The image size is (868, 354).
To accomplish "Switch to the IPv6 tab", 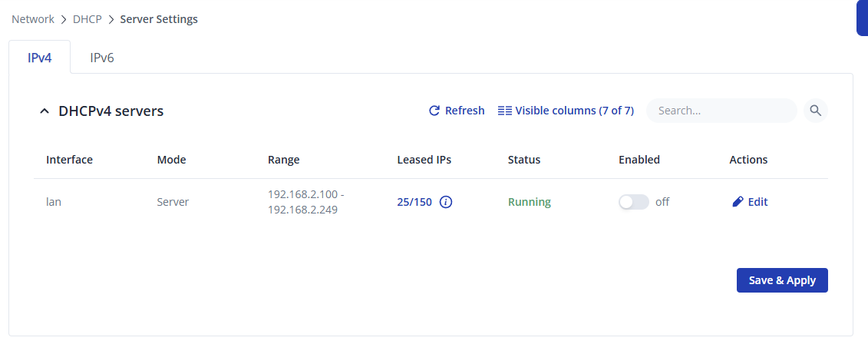I will 102,58.
